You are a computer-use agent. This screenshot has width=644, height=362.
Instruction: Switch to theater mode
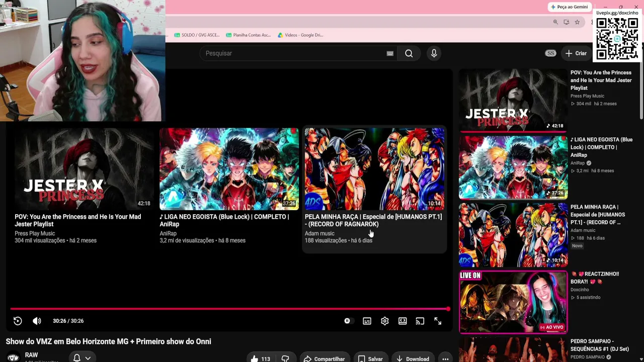(x=403, y=321)
